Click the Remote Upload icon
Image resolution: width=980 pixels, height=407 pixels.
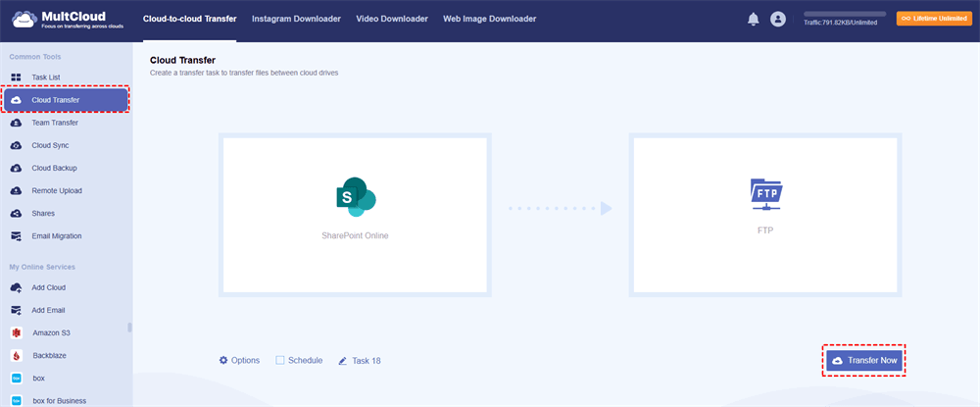pyautogui.click(x=17, y=190)
